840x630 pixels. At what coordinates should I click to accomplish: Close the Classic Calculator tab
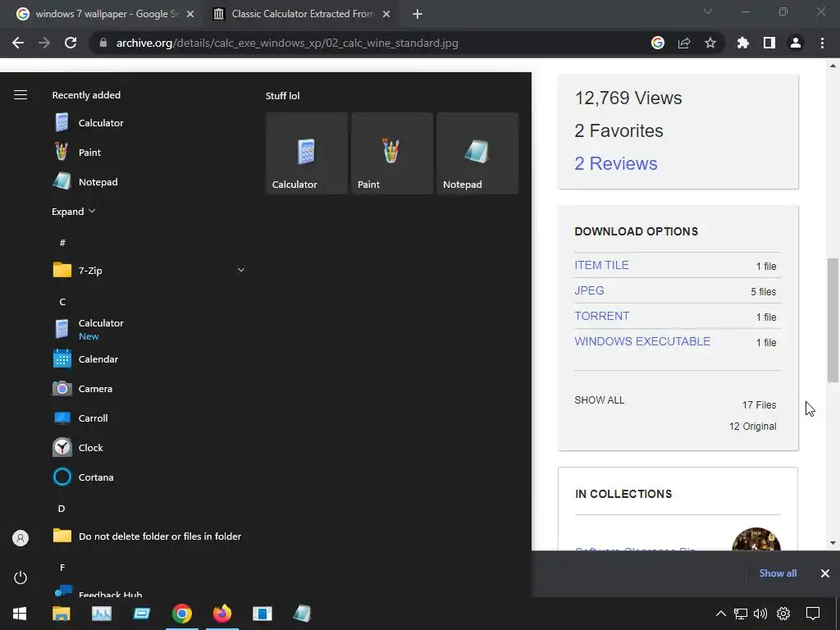click(x=386, y=14)
